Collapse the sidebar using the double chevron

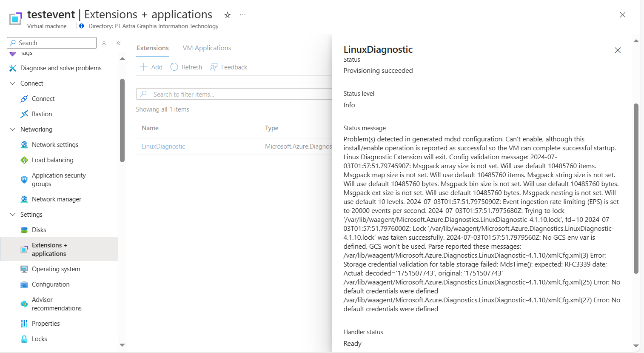click(x=118, y=43)
